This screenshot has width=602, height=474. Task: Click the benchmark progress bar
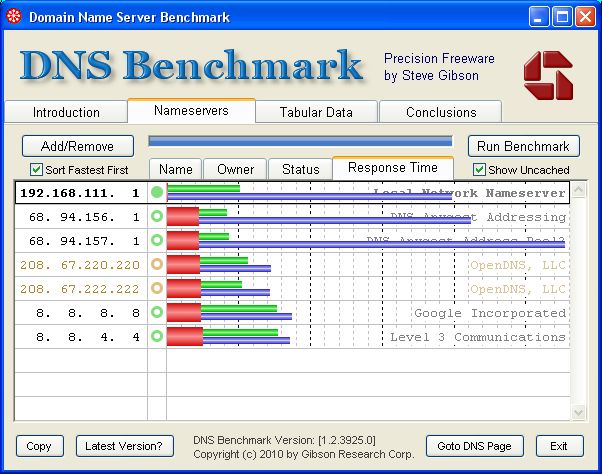tap(300, 142)
